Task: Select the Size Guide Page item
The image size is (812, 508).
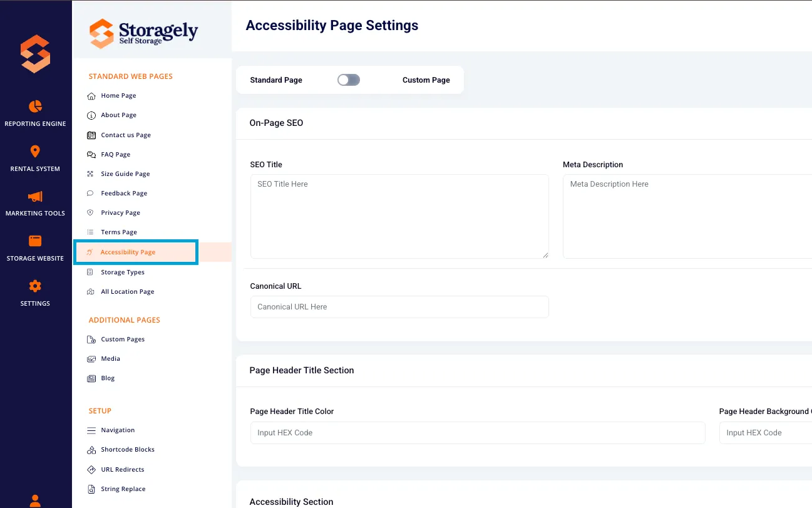Action: click(x=125, y=174)
